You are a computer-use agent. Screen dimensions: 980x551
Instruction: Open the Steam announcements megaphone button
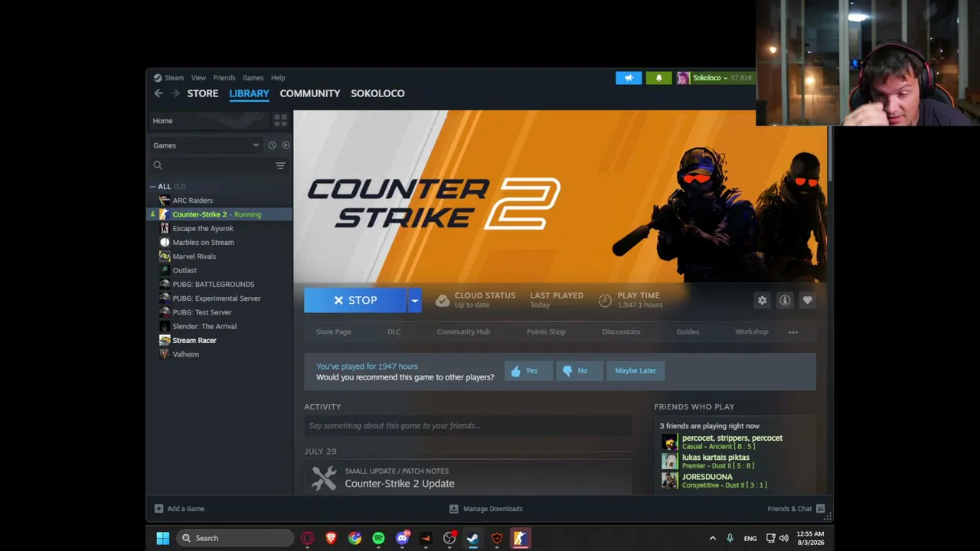click(x=629, y=78)
